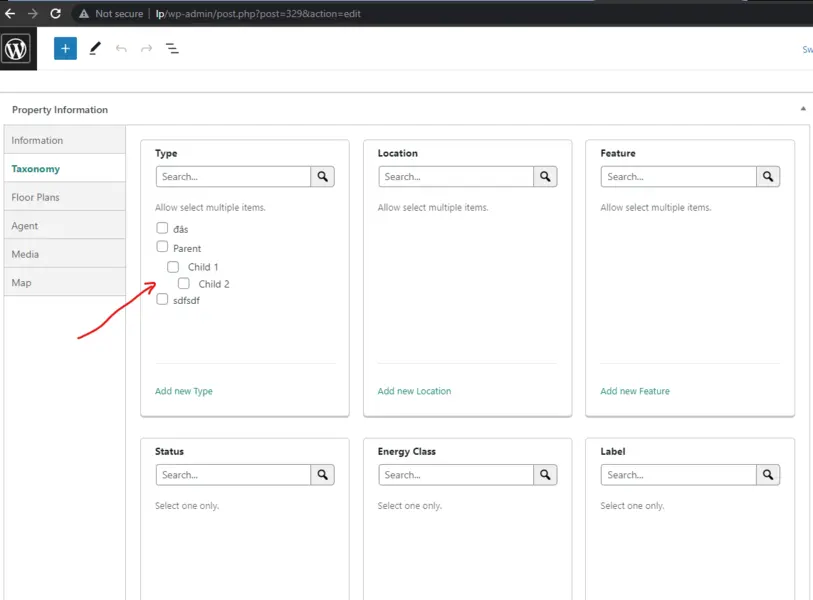The width and height of the screenshot is (813, 600).
Task: Open the Floor Plans tab
Action: pyautogui.click(x=34, y=197)
